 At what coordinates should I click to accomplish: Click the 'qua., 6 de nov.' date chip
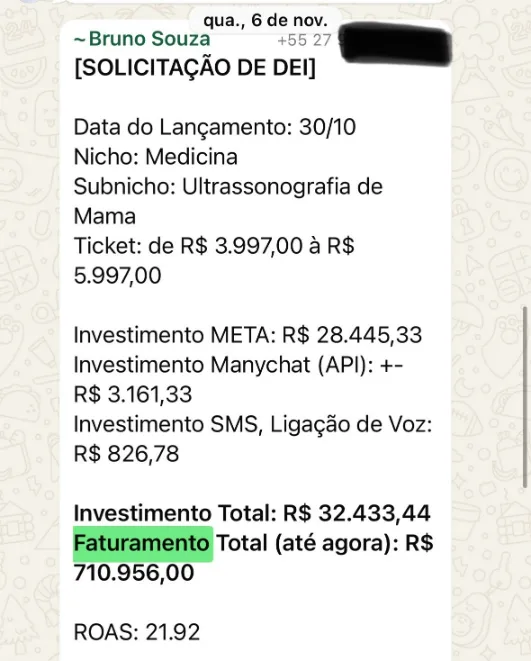pos(265,20)
